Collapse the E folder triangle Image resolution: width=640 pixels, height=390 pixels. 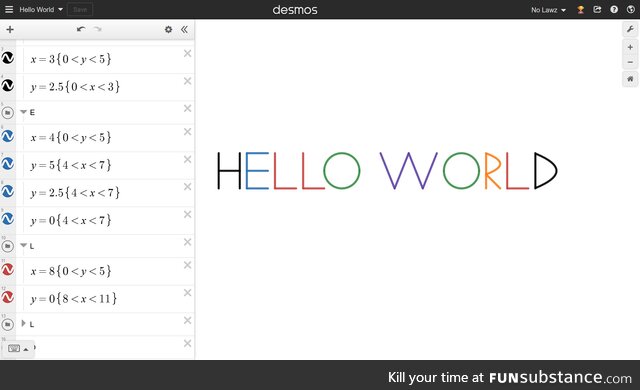click(x=23, y=112)
